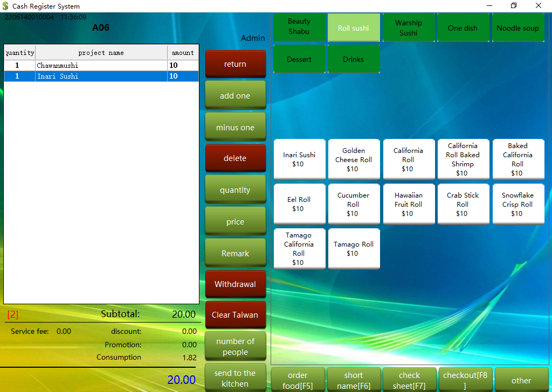Open the Remark option
The image size is (552, 392).
235,253
